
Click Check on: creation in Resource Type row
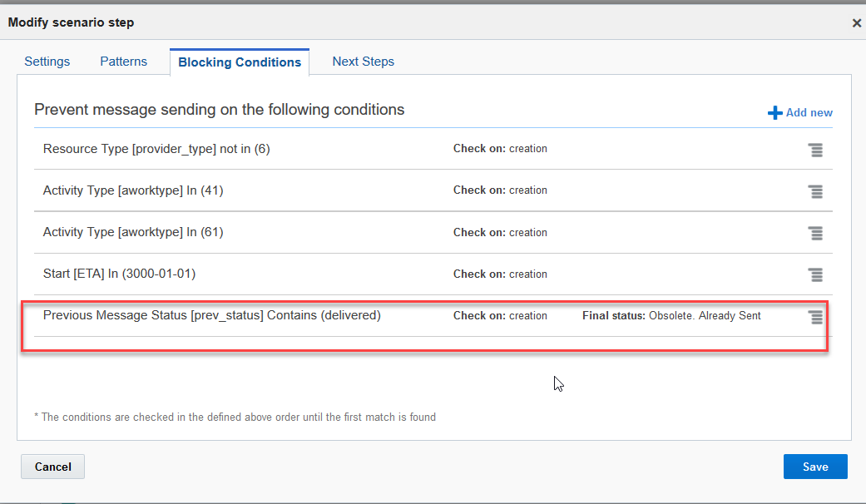pos(500,149)
